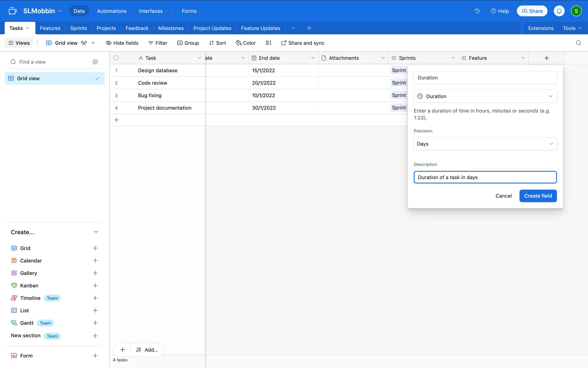Viewport: 588px width, 368px height.
Task: Open view settings gear icon
Action: click(95, 62)
